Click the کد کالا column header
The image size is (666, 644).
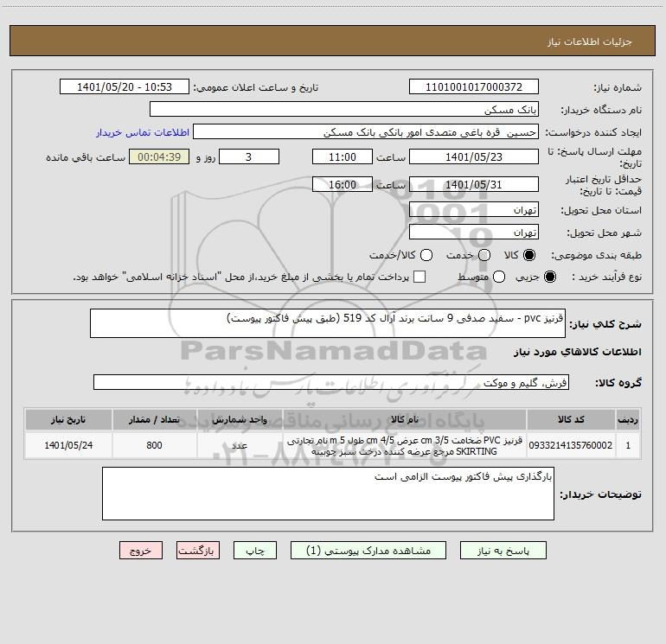click(571, 419)
